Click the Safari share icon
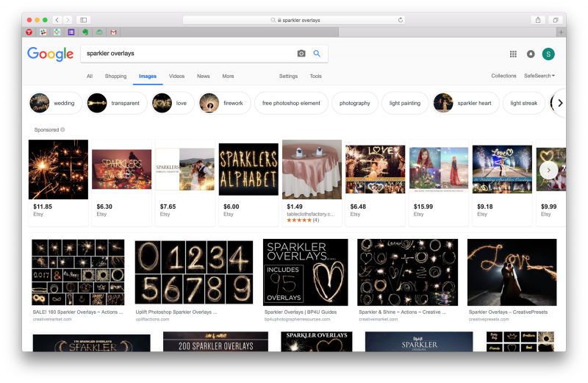 [538, 20]
